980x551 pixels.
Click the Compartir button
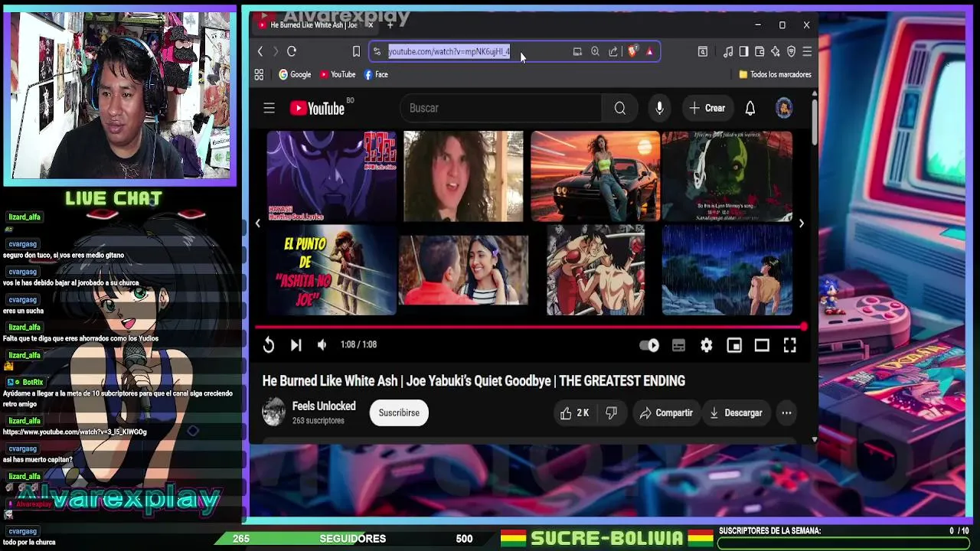pos(666,412)
